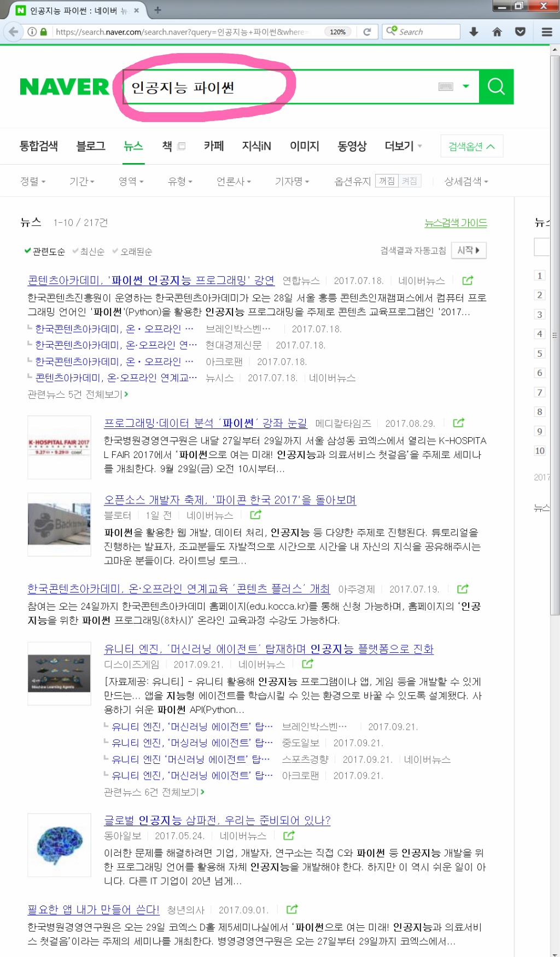Open the 유니티 machine learning article thumbnail
The image size is (560, 957).
[59, 674]
